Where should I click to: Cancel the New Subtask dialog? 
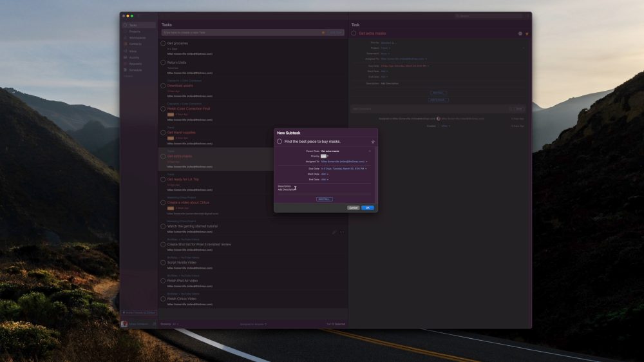pyautogui.click(x=353, y=208)
